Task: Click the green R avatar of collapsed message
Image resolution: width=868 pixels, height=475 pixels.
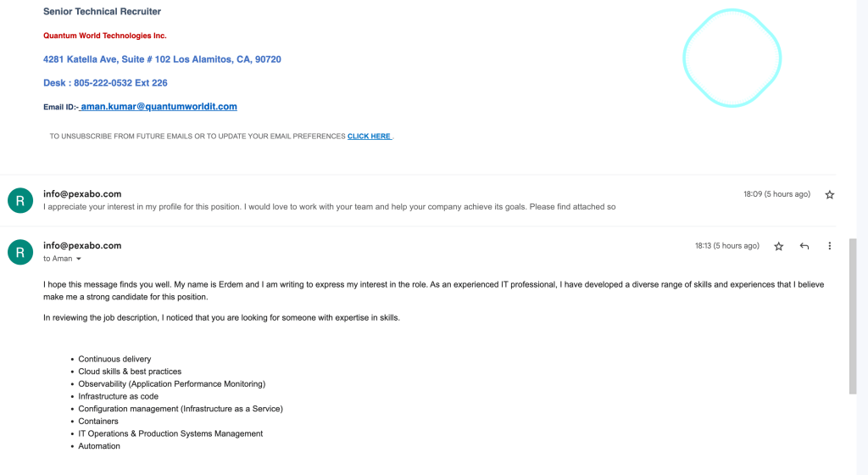Action: [20, 200]
